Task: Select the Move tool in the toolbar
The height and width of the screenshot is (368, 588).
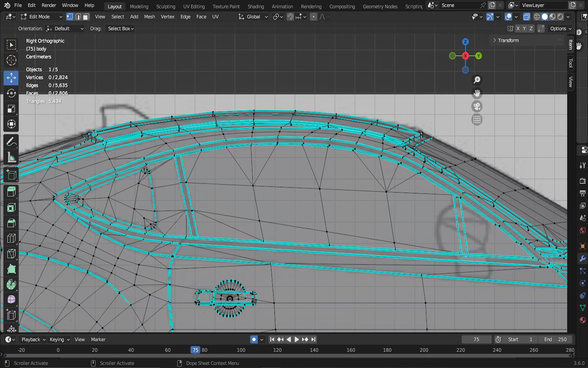Action: click(11, 78)
